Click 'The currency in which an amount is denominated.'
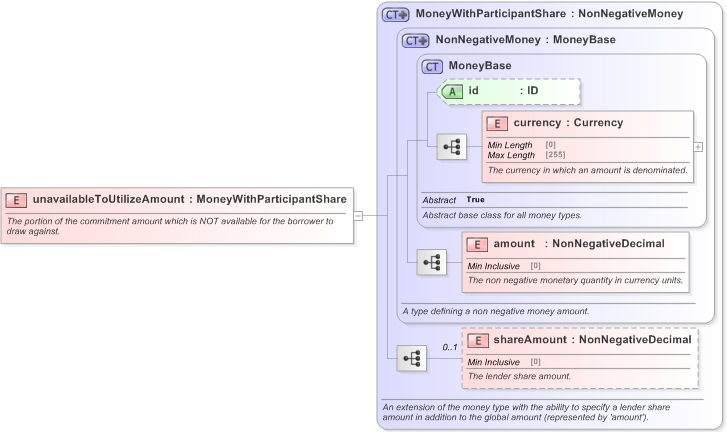Screen dimensions: 727x432 [x=587, y=170]
